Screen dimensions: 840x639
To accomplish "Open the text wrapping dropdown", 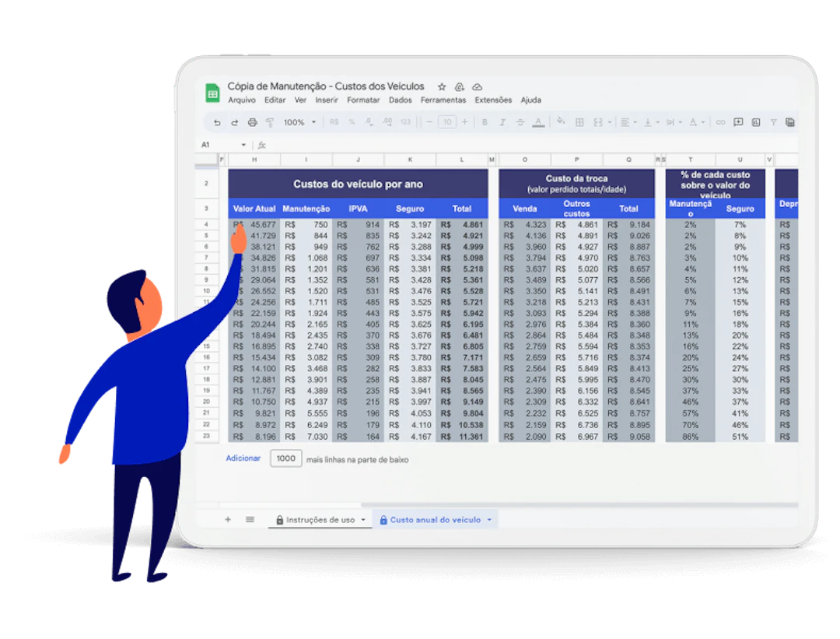I will tap(674, 122).
